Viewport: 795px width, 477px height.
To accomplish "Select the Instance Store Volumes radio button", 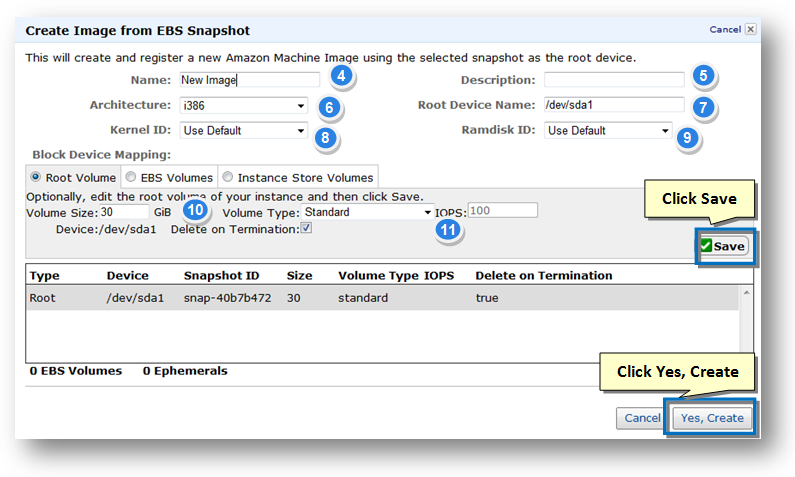I will 228,177.
